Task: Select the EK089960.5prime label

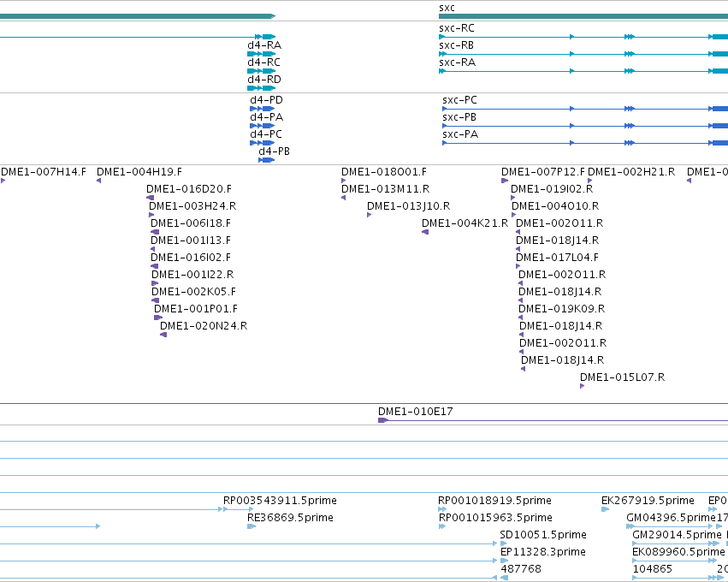Action: coord(678,553)
